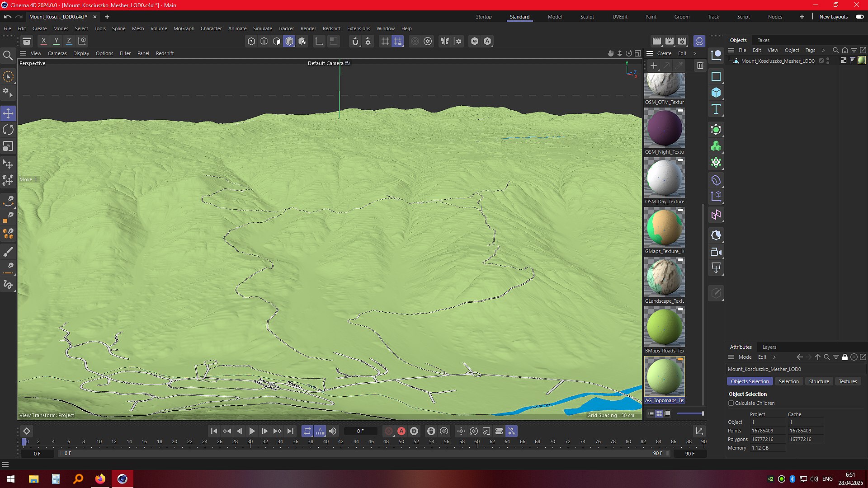
Task: Toggle the New Layouts switch
Action: point(860,17)
